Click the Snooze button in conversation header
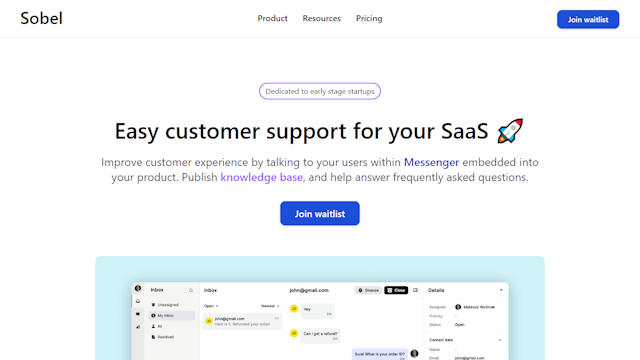The image size is (640, 360). [368, 290]
